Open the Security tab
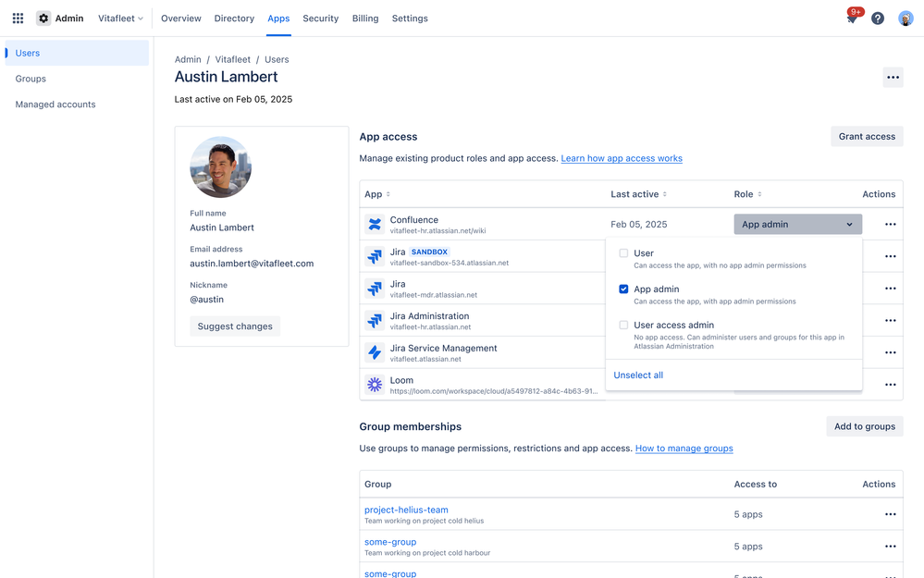The image size is (924, 578). 321,18
